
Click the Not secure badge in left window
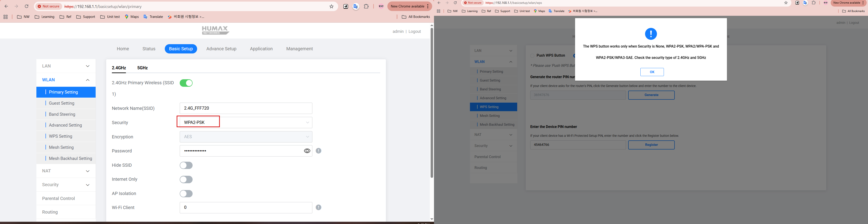49,6
